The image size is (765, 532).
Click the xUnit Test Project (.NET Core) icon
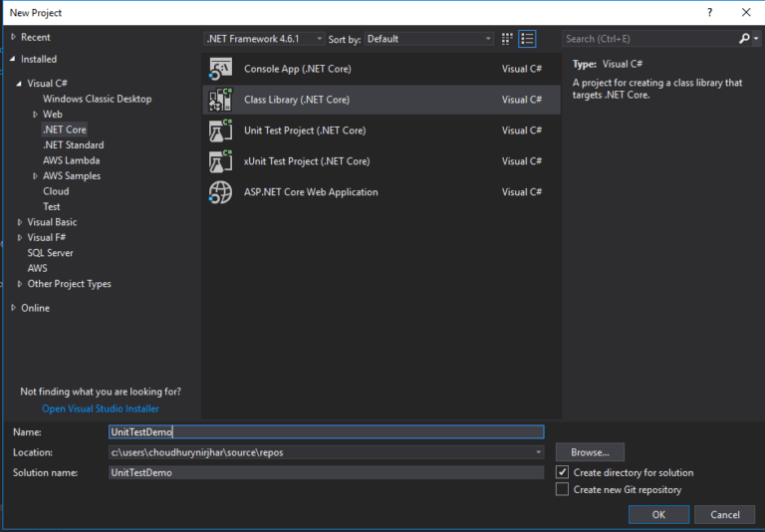coord(220,161)
